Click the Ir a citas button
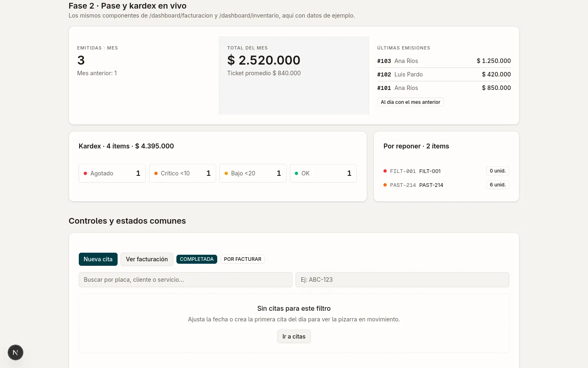 [x=294, y=337]
